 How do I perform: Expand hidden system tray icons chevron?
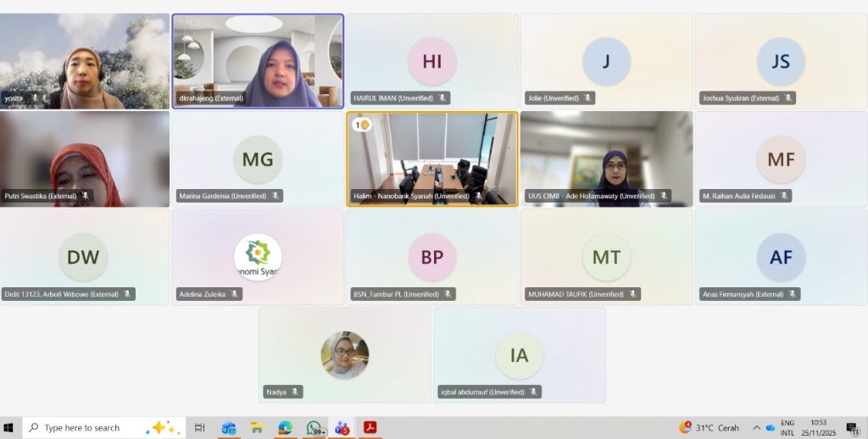pos(754,428)
